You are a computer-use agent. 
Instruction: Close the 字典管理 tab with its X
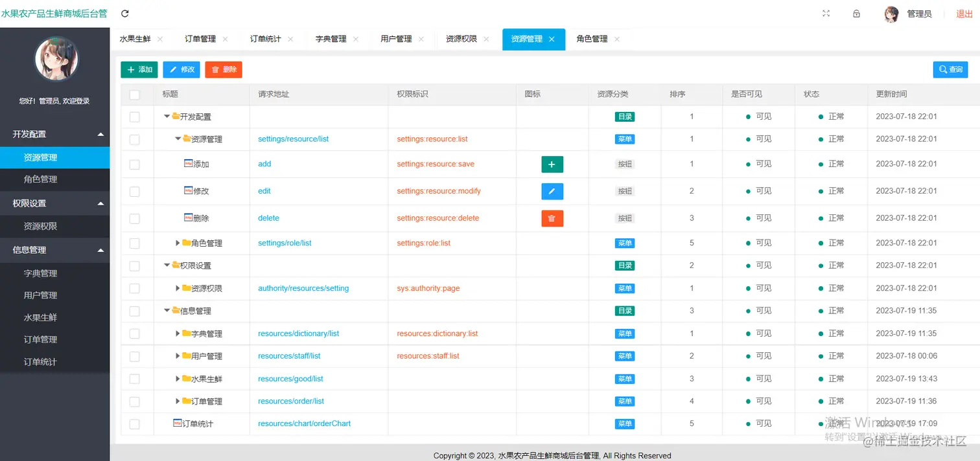[x=356, y=39]
